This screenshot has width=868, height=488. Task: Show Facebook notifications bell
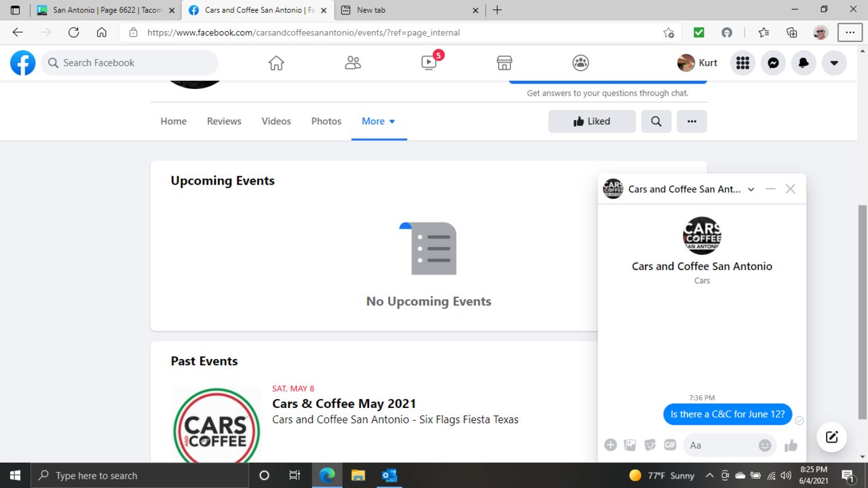804,63
